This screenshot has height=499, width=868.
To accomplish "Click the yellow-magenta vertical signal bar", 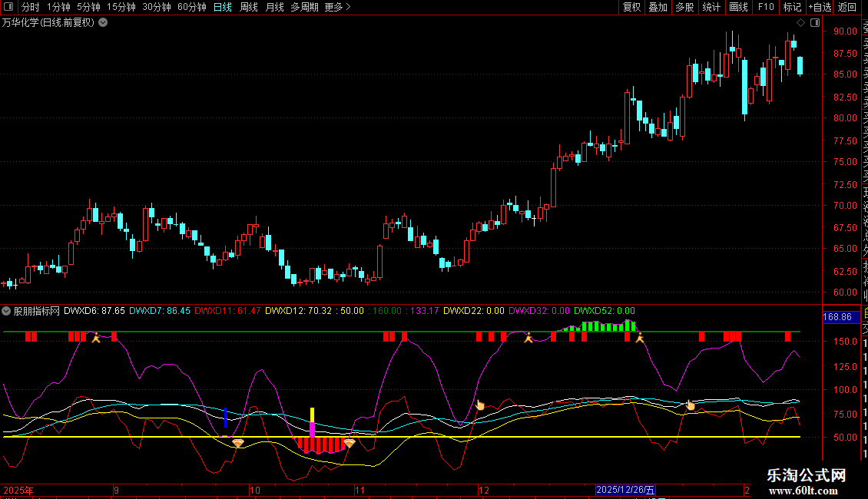I will 312,422.
